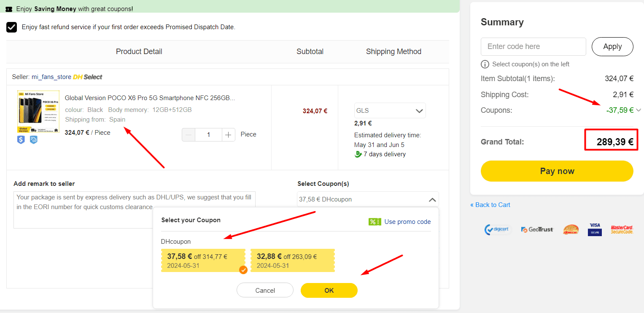Click the yellow Pay now button
644x313 pixels.
click(x=557, y=171)
